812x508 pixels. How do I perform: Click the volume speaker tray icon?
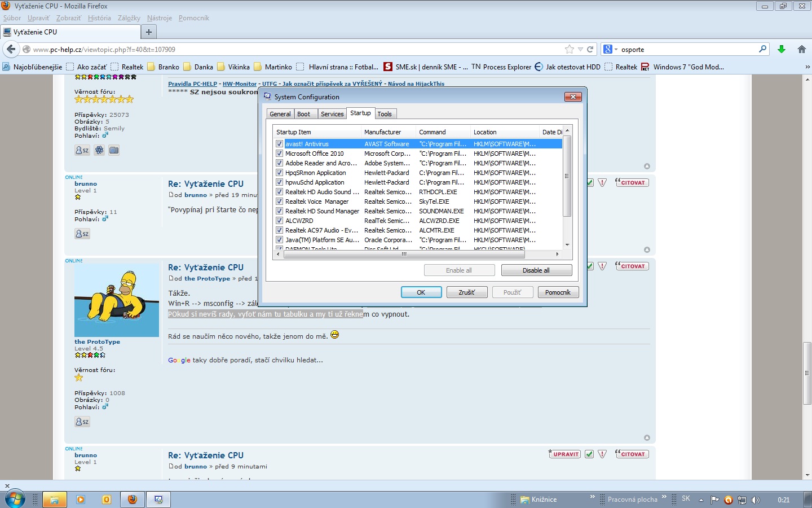point(756,500)
